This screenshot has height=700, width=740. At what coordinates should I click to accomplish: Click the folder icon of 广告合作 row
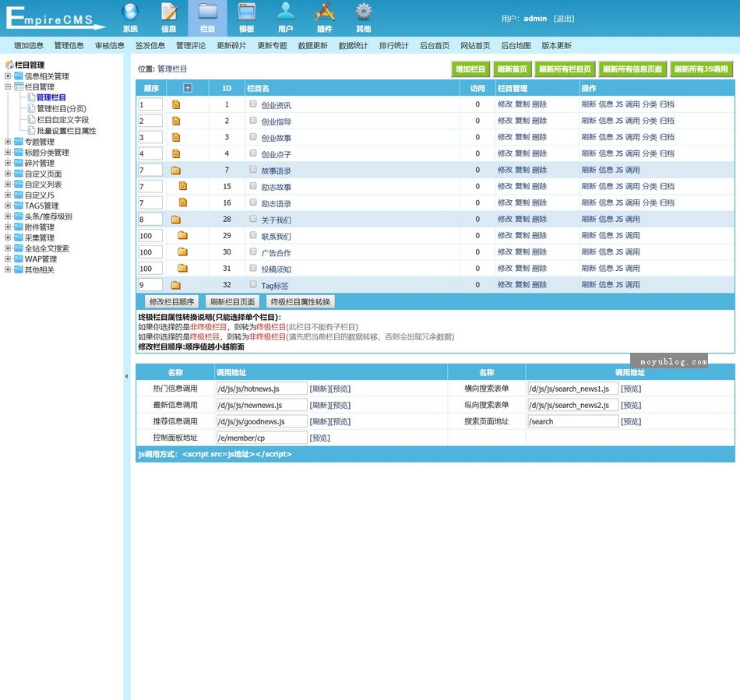[x=182, y=252]
